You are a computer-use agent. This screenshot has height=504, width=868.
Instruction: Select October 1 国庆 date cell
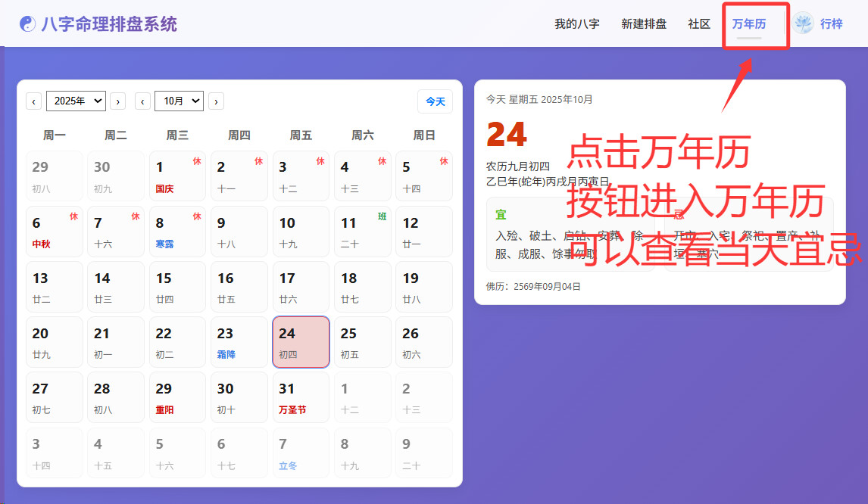177,176
